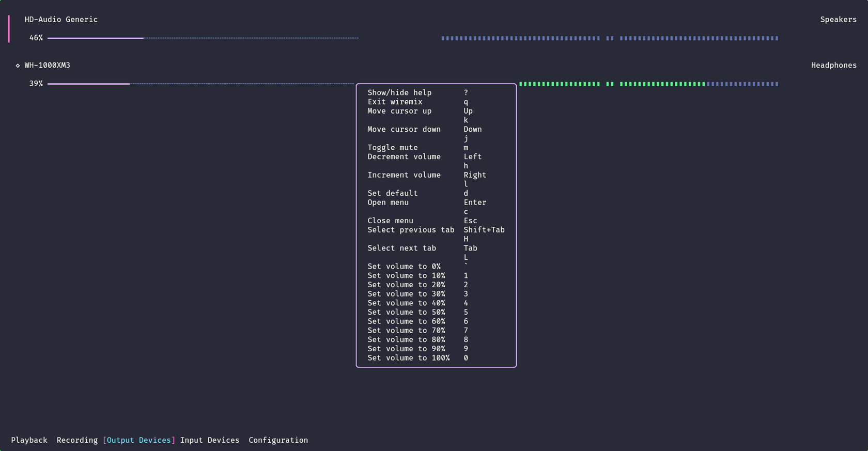Click the 'Close menu' help entry

390,221
